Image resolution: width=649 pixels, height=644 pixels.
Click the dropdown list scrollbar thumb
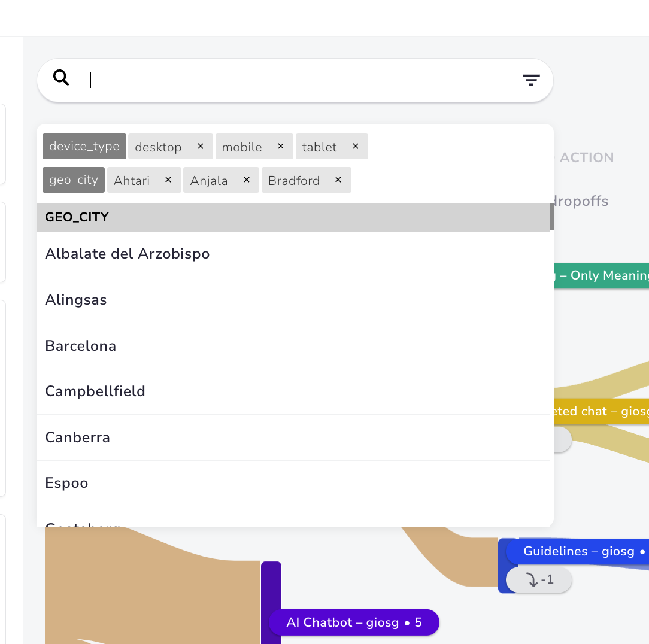pyautogui.click(x=552, y=217)
